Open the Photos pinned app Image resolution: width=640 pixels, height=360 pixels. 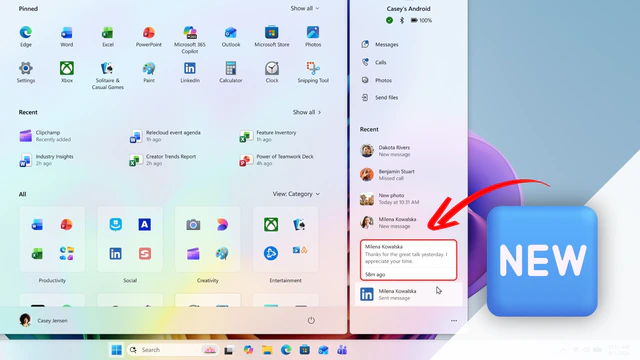(x=313, y=36)
